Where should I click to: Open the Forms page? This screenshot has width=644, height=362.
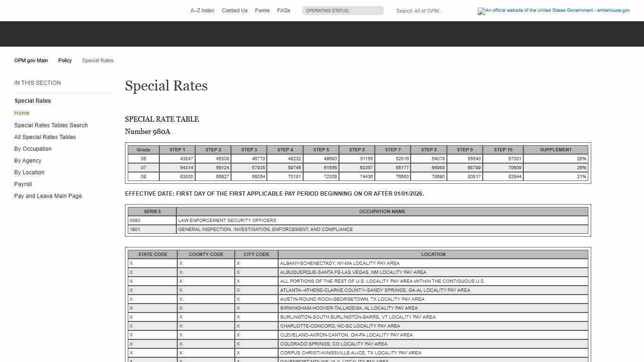[262, 10]
